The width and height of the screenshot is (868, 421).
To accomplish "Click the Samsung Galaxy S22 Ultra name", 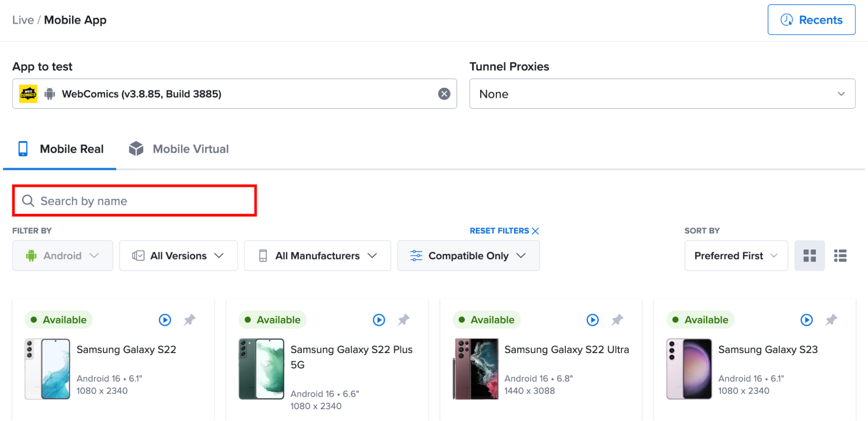I will click(x=567, y=349).
